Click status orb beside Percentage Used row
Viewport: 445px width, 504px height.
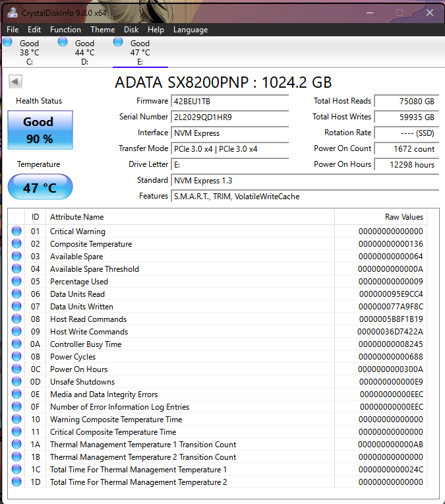click(x=16, y=282)
